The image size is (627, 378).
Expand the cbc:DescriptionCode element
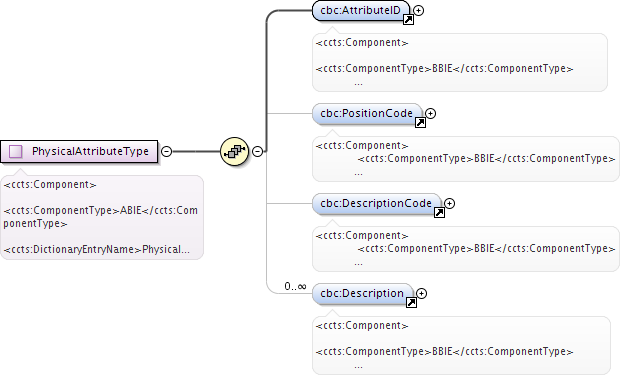point(449,204)
